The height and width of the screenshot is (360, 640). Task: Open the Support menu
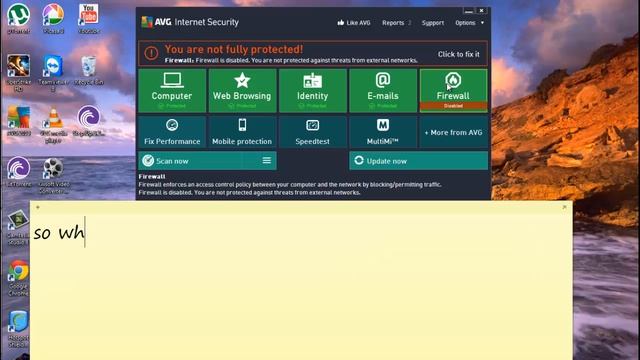click(x=433, y=23)
